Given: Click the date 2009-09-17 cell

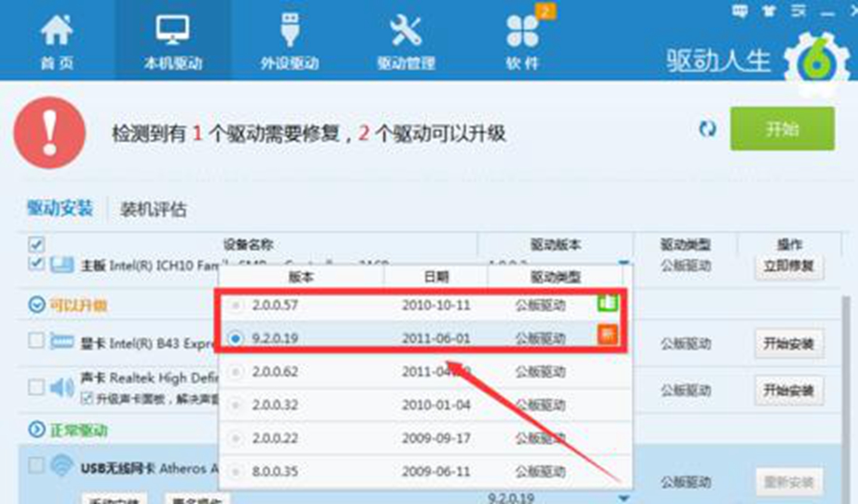Looking at the screenshot, I should tap(436, 438).
